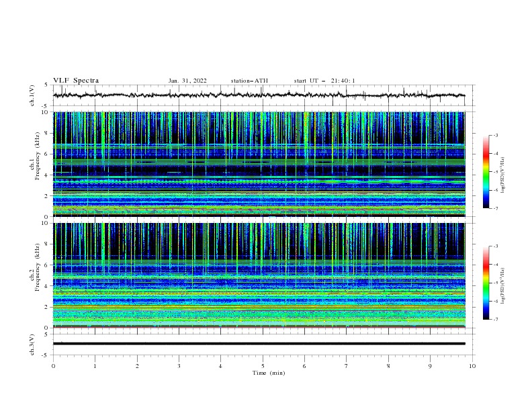This screenshot has width=532, height=411.
Task: Click the "4" kHz tick on ch.1 axis
Action: pyautogui.click(x=47, y=175)
